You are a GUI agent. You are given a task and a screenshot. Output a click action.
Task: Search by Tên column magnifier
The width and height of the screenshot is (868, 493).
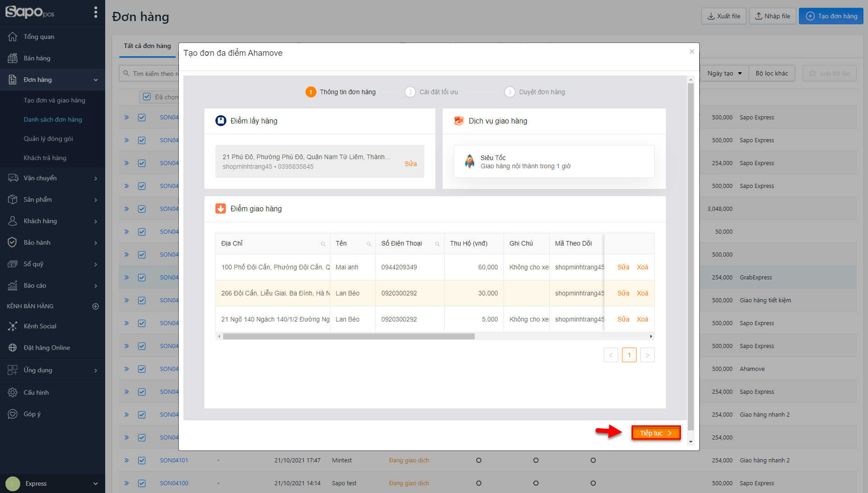tap(369, 244)
